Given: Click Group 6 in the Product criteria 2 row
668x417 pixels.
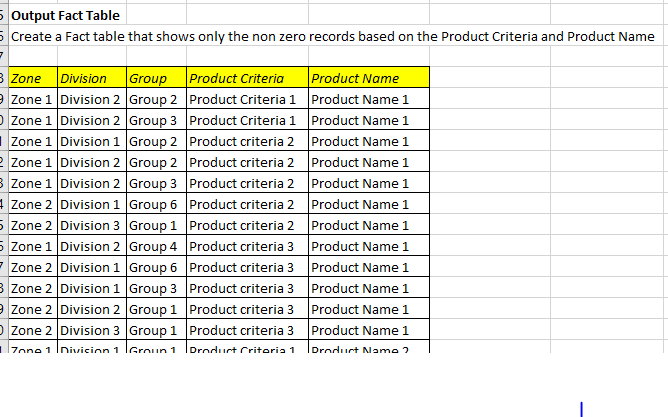Looking at the screenshot, I should [x=156, y=204].
